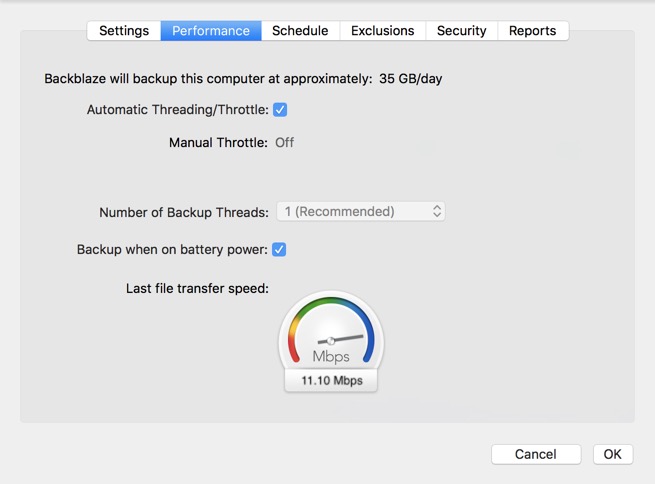The image size is (655, 484).
Task: Switch to the Settings tab
Action: click(x=124, y=31)
